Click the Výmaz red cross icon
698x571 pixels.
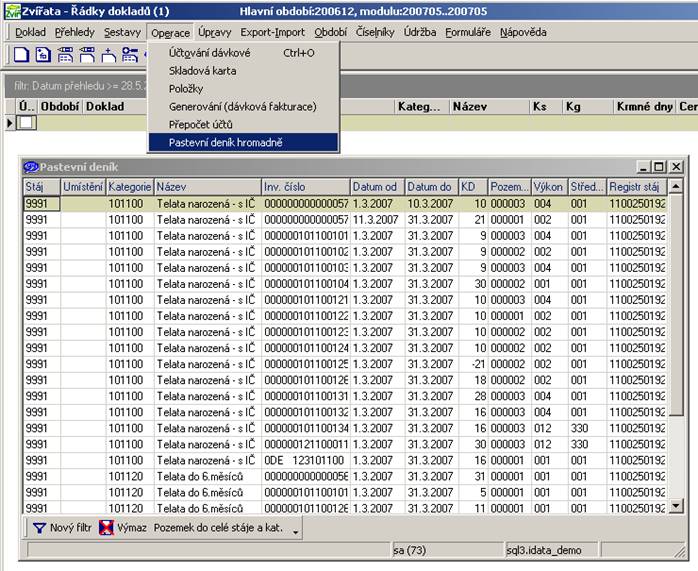[106, 528]
